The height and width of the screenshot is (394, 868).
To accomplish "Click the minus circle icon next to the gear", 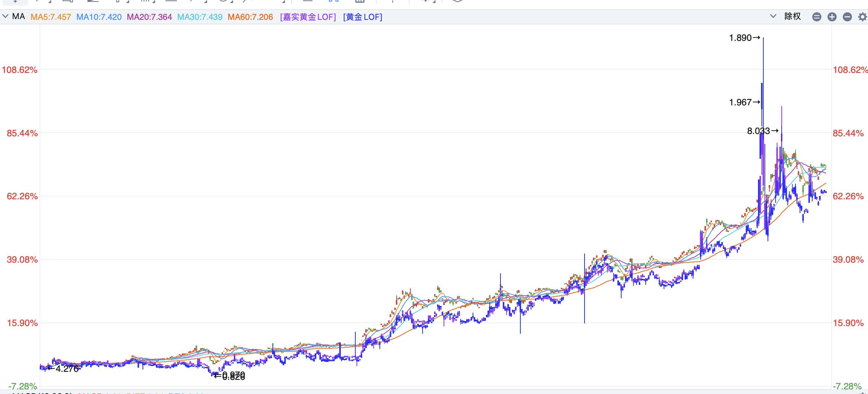I will [x=847, y=17].
